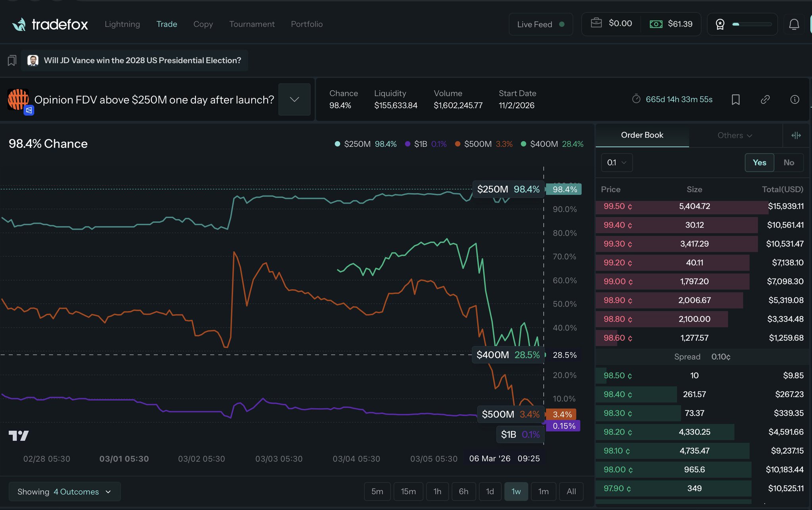Click the notification bell icon
This screenshot has width=812, height=510.
coord(794,25)
